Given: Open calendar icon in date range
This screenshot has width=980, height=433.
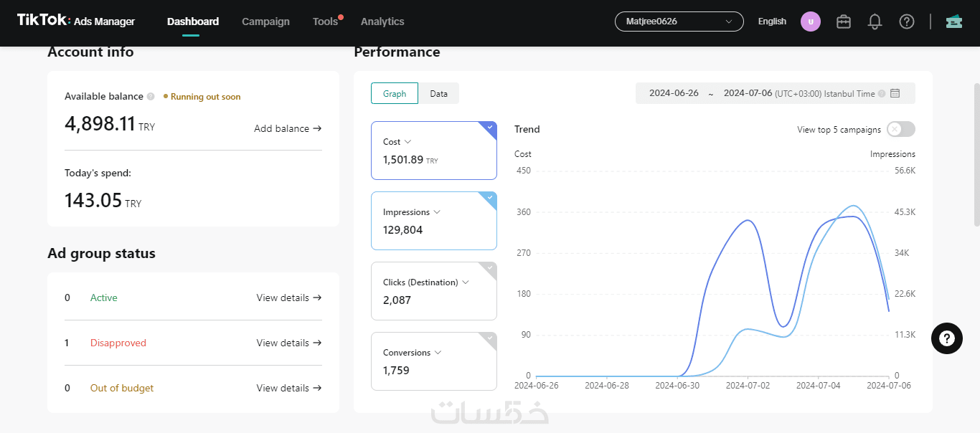Looking at the screenshot, I should (x=895, y=93).
